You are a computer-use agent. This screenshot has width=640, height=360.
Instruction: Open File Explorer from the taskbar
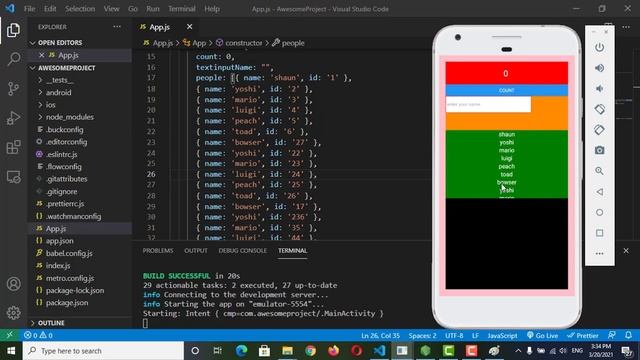point(287,351)
